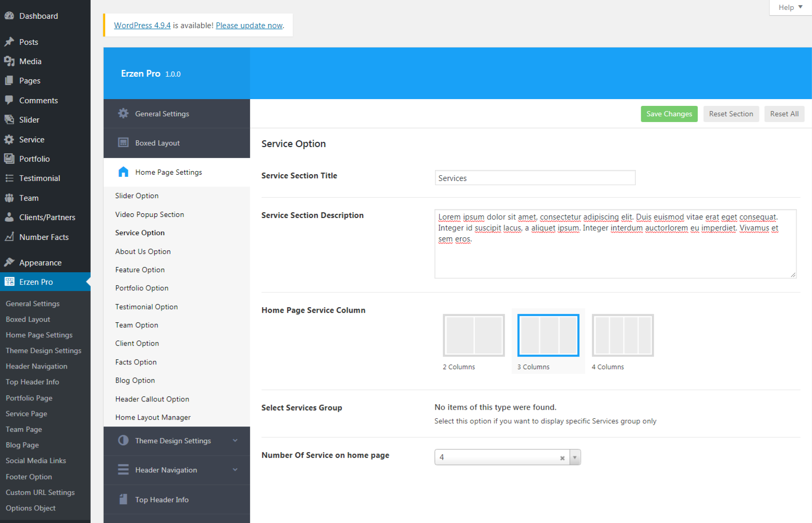
Task: Click the Slider icon in sidebar
Action: coord(9,119)
